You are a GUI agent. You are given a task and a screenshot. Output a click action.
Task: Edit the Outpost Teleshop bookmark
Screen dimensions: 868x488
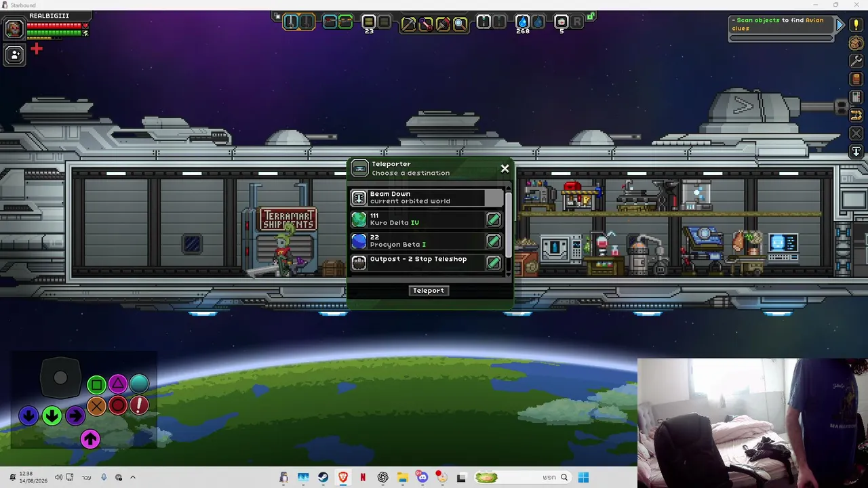(x=494, y=262)
